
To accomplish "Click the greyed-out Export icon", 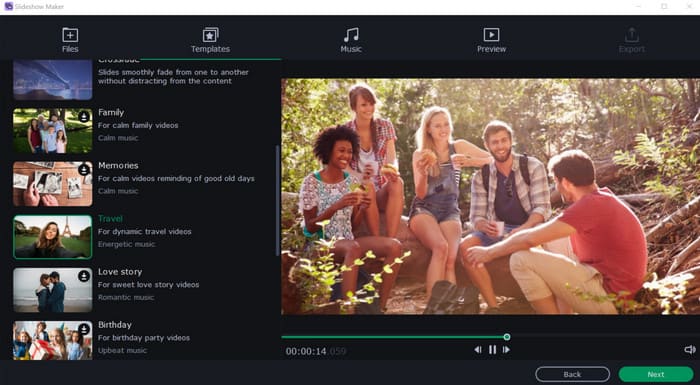I will click(x=632, y=35).
